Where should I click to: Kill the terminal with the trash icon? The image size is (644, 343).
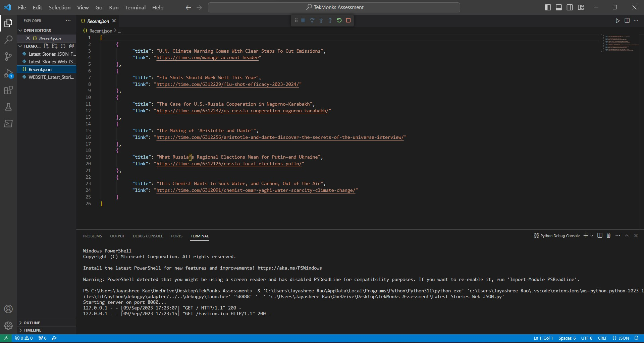tap(608, 236)
